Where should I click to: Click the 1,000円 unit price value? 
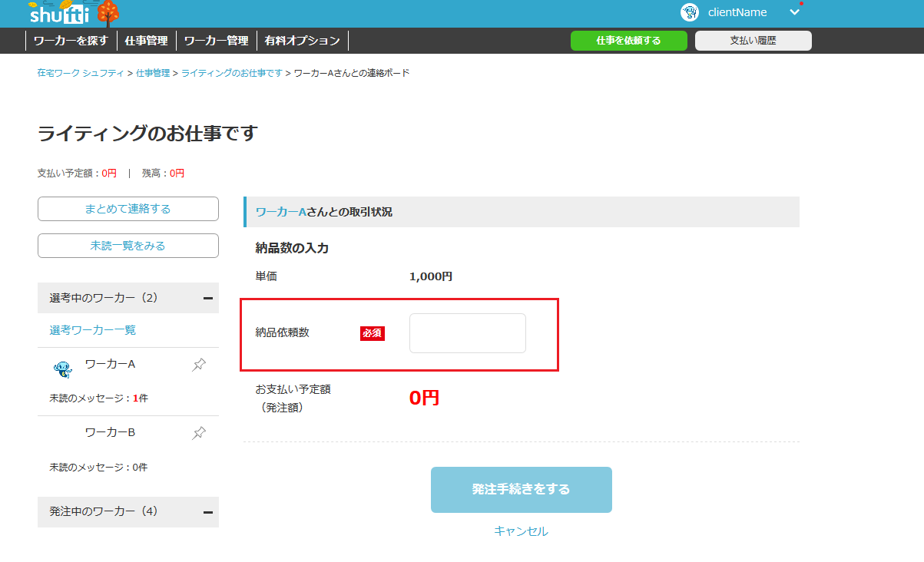(431, 276)
